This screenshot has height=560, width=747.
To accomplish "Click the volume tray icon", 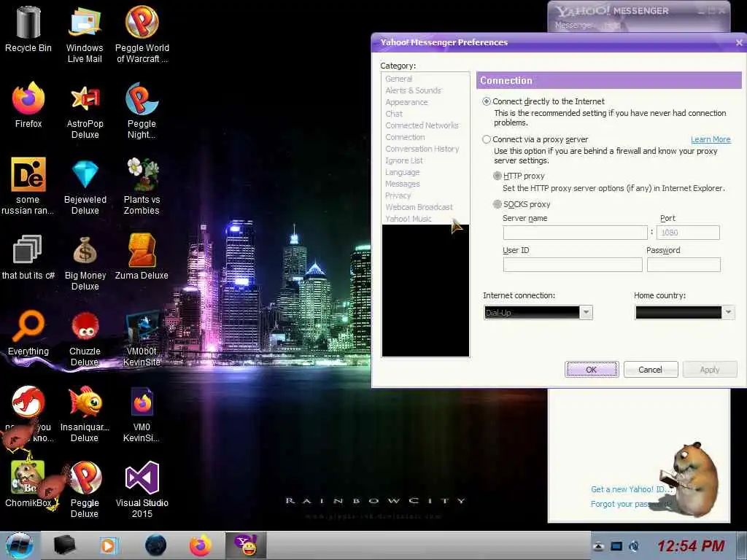I will pos(634,546).
